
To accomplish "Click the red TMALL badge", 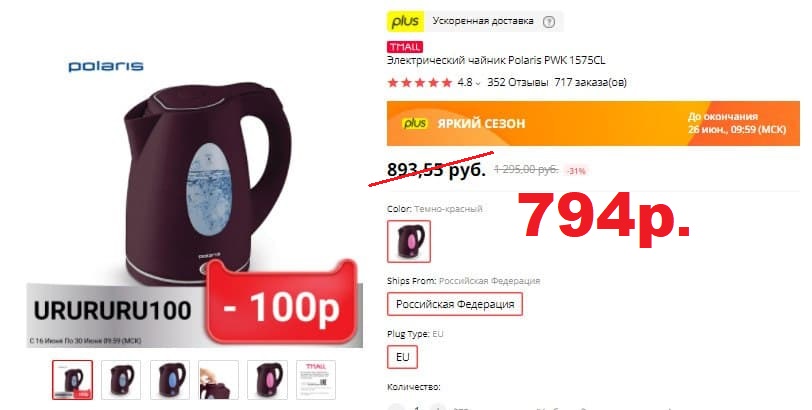I will pyautogui.click(x=405, y=47).
